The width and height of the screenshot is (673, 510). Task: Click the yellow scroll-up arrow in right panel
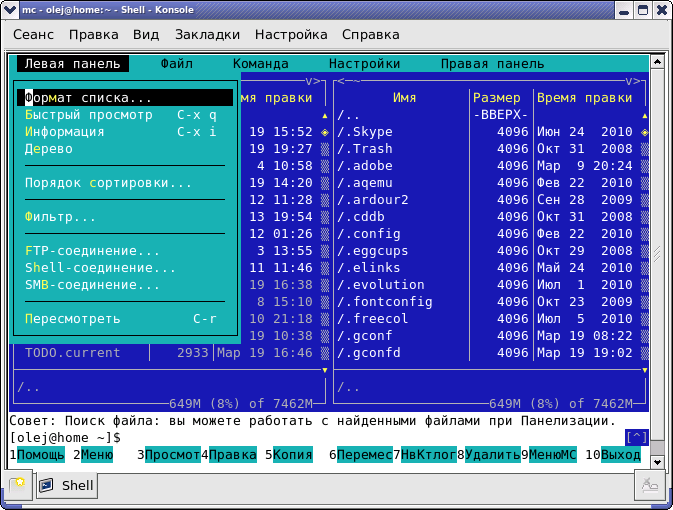pos(645,115)
